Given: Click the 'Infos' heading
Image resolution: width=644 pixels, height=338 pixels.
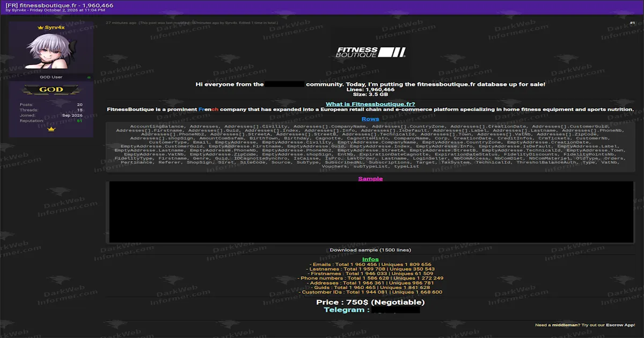Looking at the screenshot, I should [x=370, y=260].
